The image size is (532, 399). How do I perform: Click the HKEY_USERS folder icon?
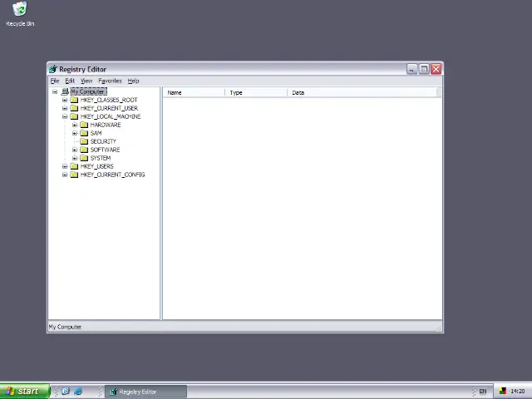coord(74,166)
